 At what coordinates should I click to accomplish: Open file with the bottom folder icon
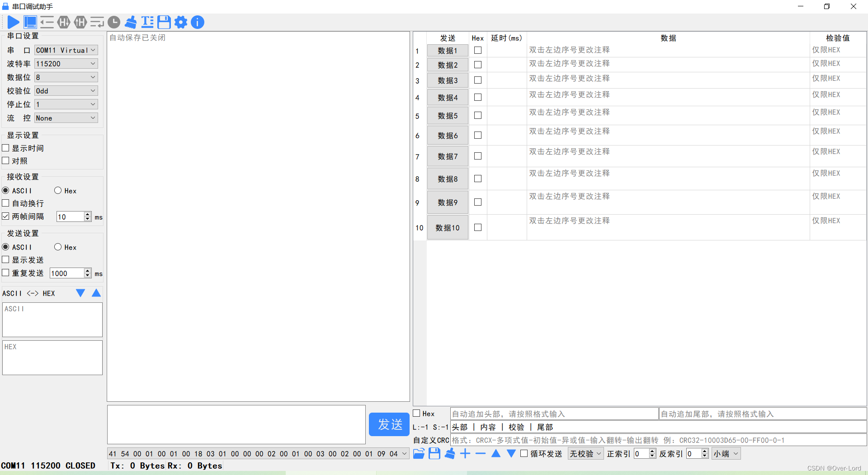[x=419, y=453]
